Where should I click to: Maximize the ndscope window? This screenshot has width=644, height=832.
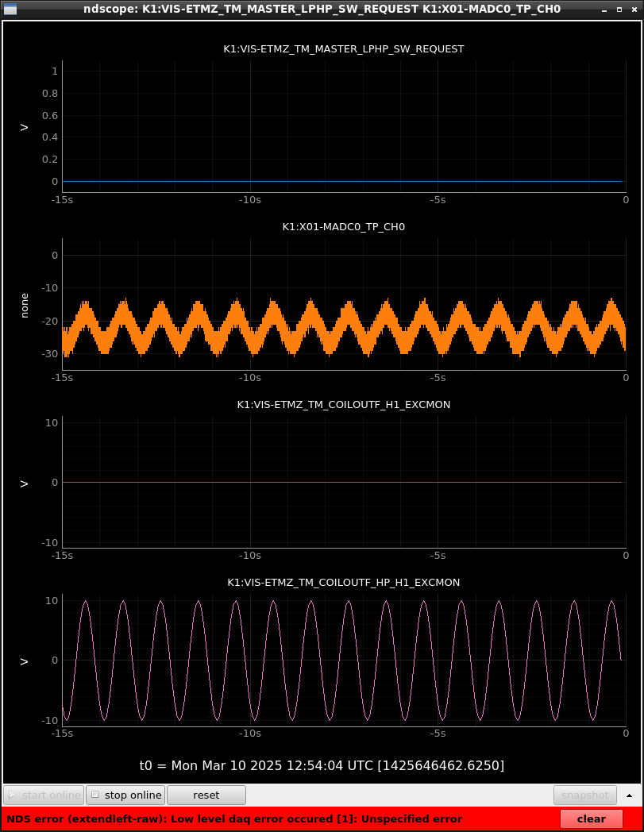pos(619,10)
